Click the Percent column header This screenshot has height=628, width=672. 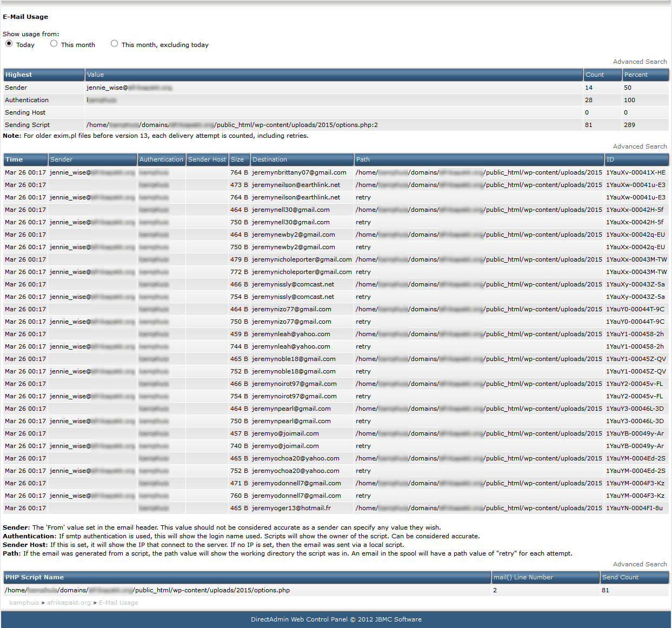click(x=636, y=75)
